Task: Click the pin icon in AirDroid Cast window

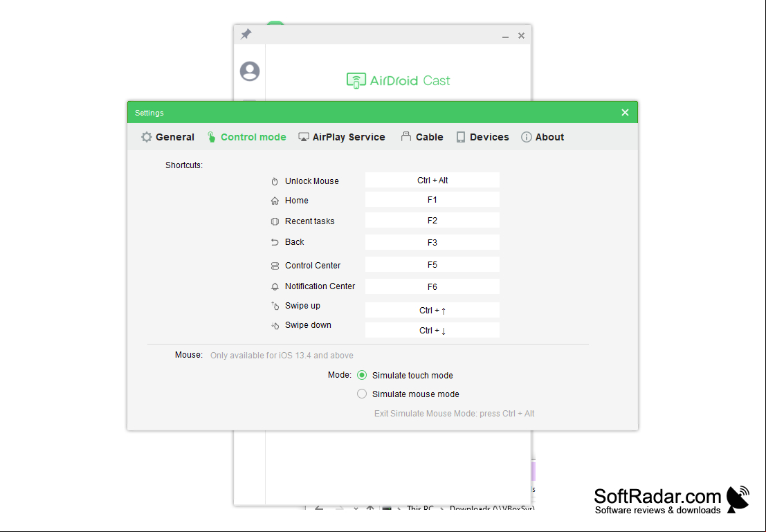Action: click(246, 34)
